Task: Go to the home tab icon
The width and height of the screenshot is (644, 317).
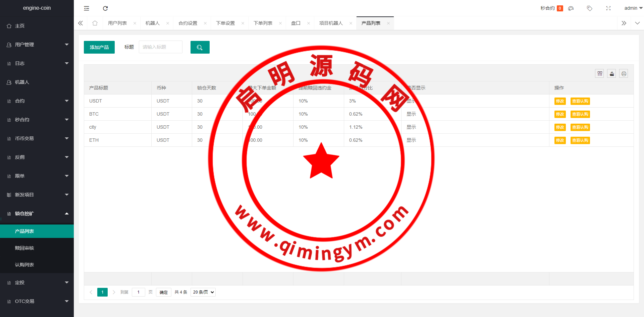Action: 95,23
